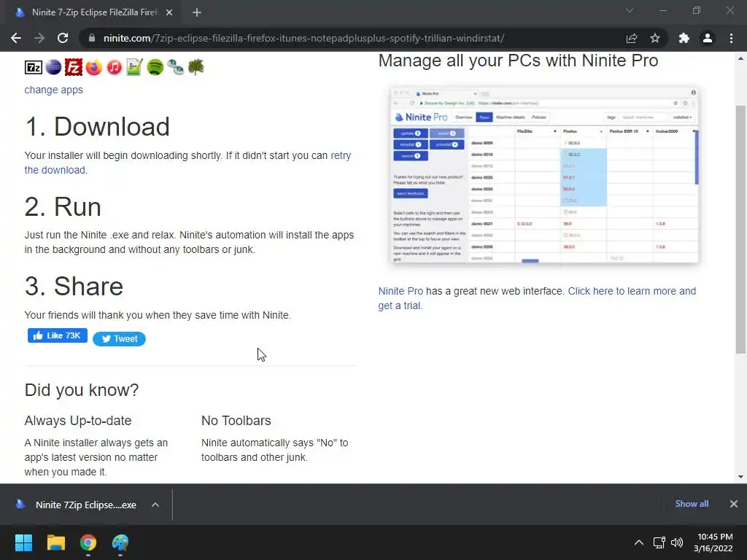Open the tab search dropdown
Viewport: 747px width, 560px height.
(x=630, y=10)
